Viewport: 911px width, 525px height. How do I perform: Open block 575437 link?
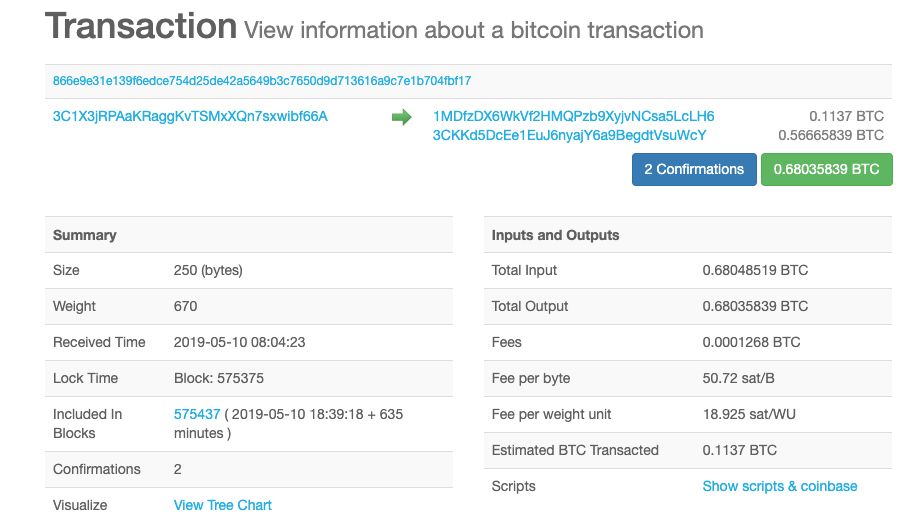tap(197, 414)
